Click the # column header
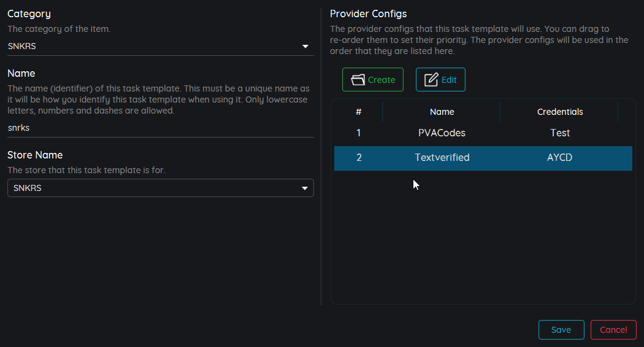The height and width of the screenshot is (347, 644). (x=358, y=112)
